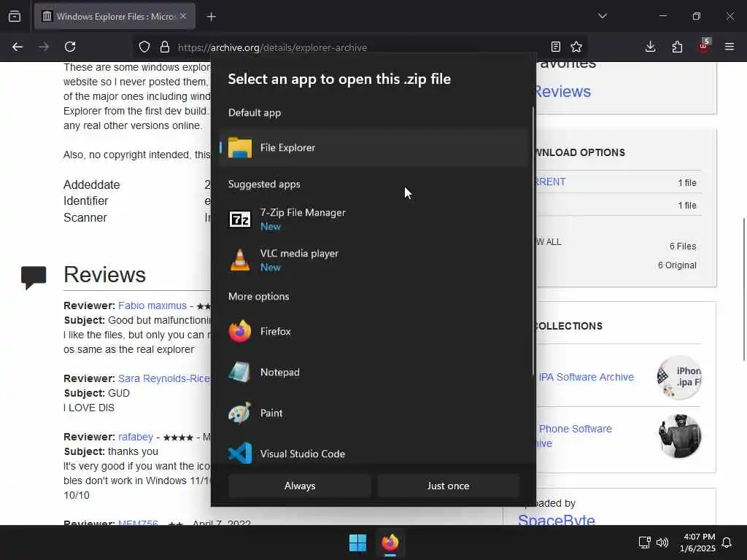This screenshot has width=747, height=560.
Task: Open Firefox View at the tab bar's left
Action: [15, 16]
